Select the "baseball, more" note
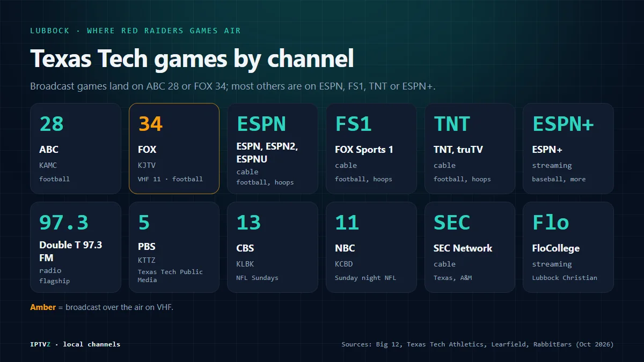This screenshot has height=362, width=644. (559, 179)
